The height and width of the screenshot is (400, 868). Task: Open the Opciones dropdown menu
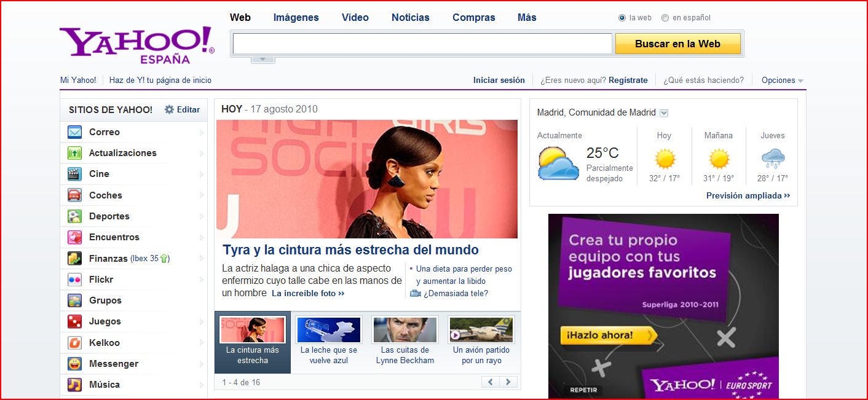click(782, 80)
